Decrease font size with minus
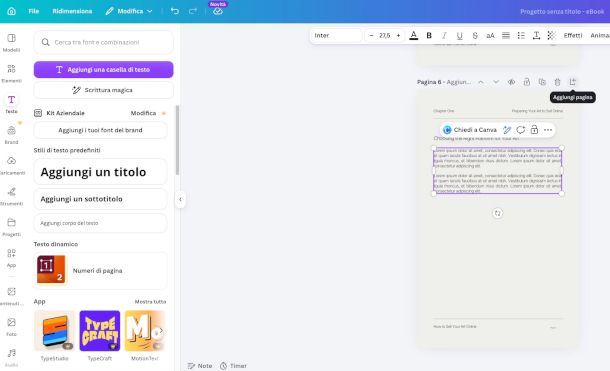Image resolution: width=610 pixels, height=371 pixels. coord(371,35)
